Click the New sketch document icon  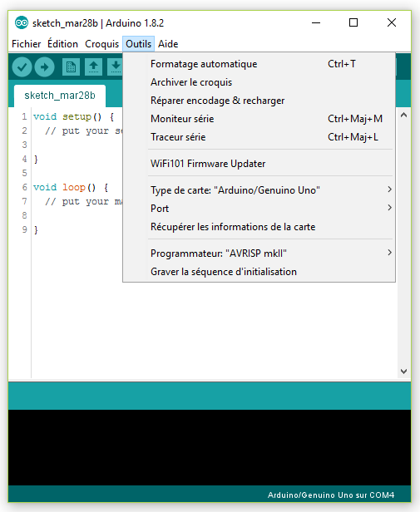(71, 67)
